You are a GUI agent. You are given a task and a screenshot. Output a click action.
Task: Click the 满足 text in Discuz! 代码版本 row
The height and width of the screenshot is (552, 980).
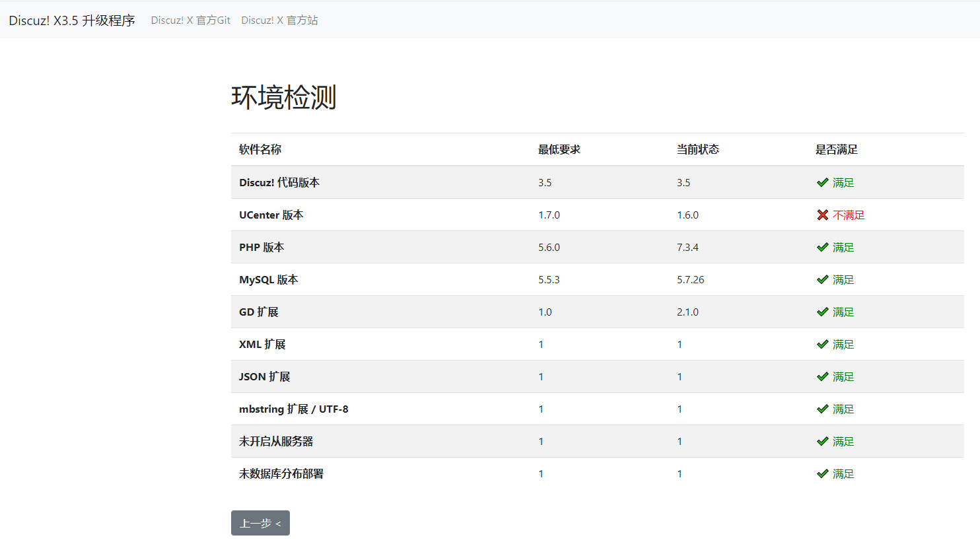(843, 182)
